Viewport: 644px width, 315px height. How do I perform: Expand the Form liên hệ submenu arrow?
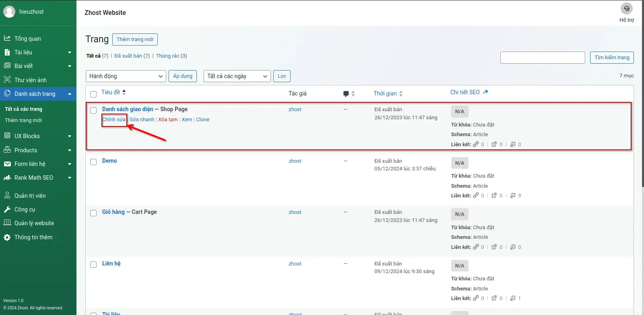[x=70, y=164]
